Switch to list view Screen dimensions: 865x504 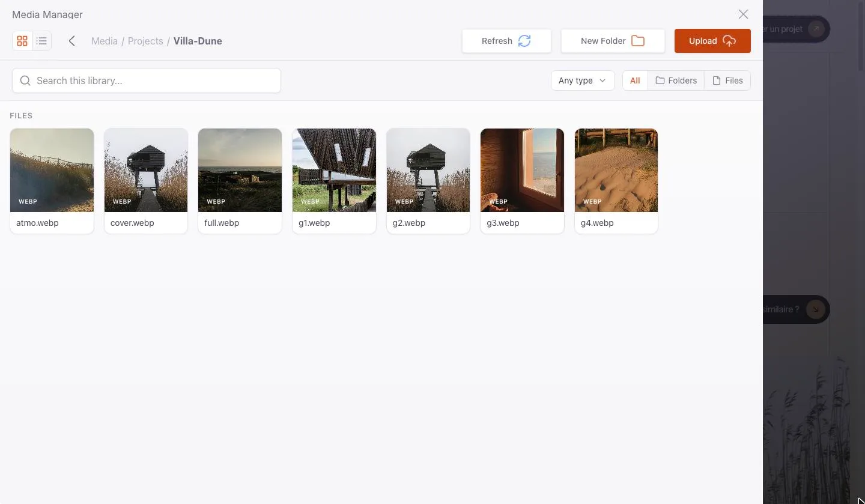41,41
